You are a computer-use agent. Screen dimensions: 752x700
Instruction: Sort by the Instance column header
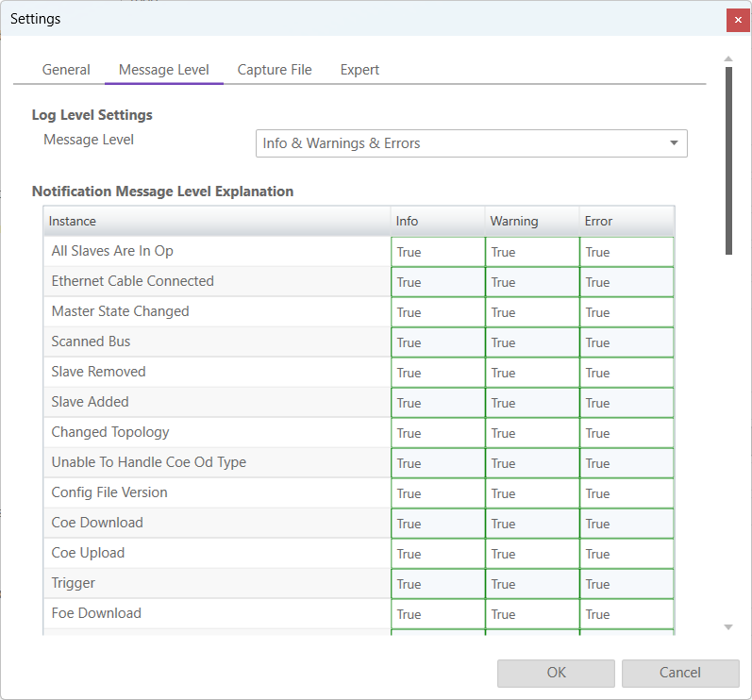217,221
